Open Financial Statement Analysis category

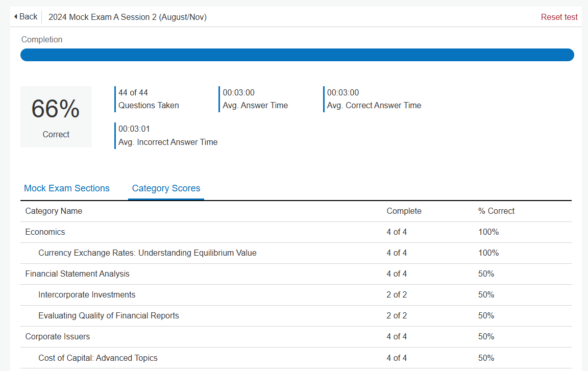296,274
